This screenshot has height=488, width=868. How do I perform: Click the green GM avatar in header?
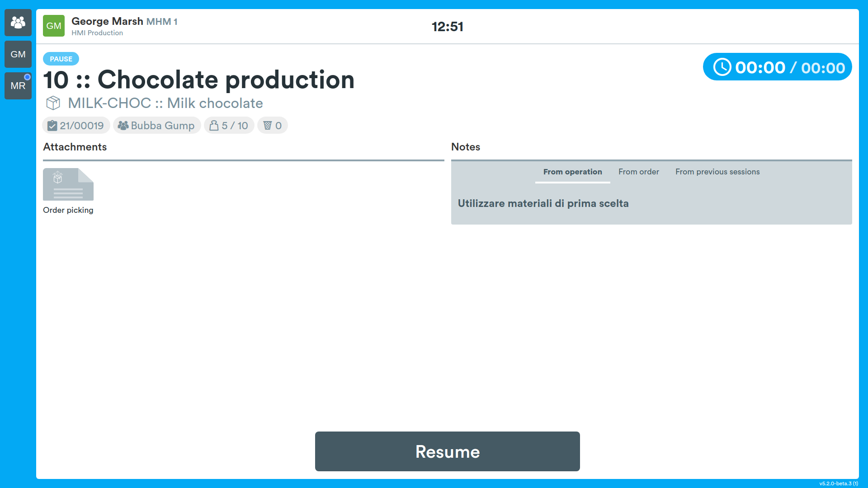click(54, 26)
